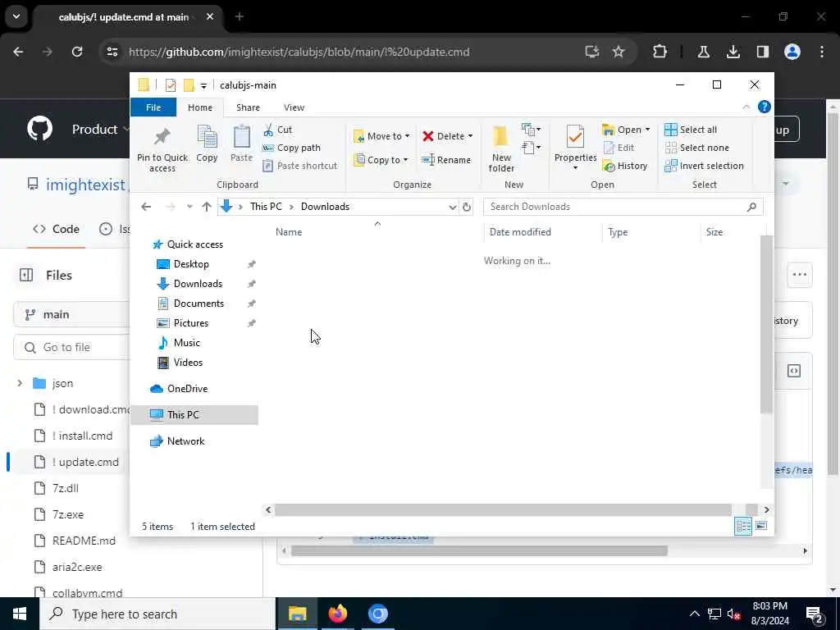Open the File ribbon tab
This screenshot has height=630, width=840.
[153, 107]
